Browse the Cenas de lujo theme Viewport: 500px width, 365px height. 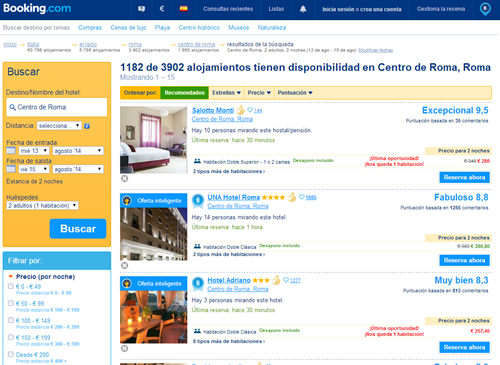pyautogui.click(x=128, y=28)
